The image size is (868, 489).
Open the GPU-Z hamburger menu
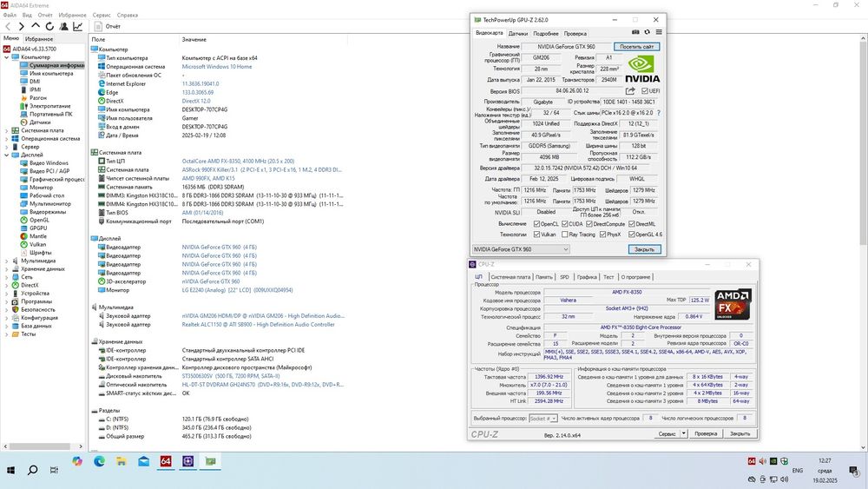(x=659, y=32)
